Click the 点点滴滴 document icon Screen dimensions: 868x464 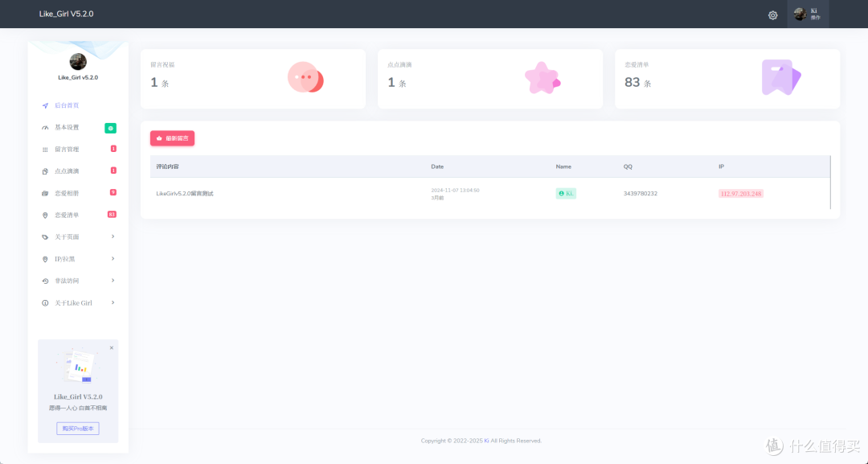tap(45, 171)
